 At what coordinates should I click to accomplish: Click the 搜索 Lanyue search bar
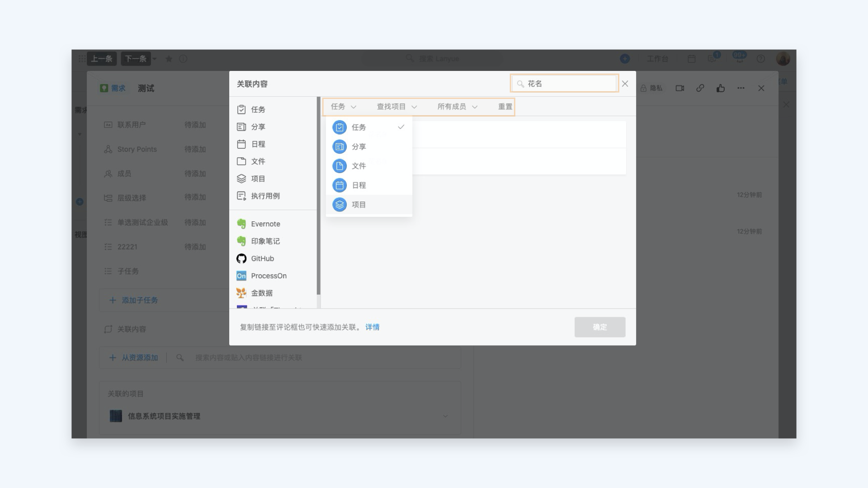pos(433,59)
